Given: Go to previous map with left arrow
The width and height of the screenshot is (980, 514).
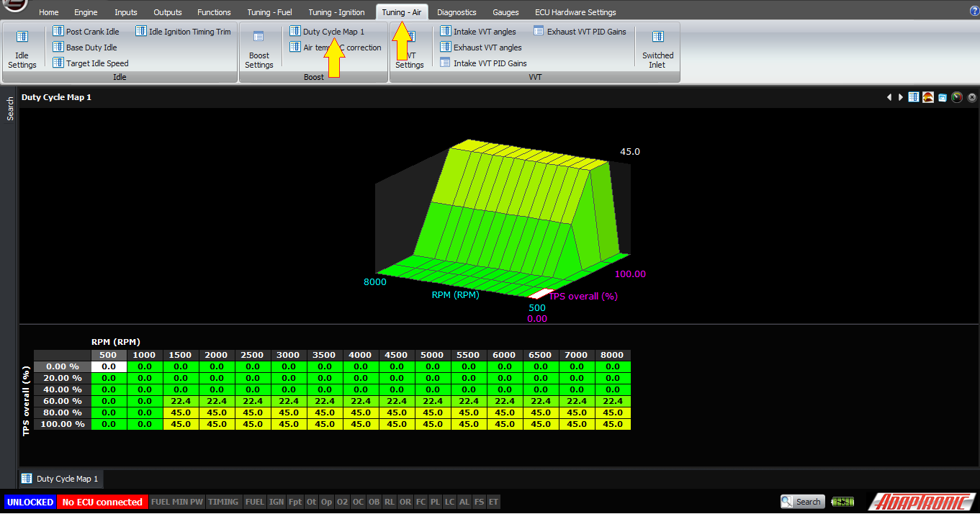Looking at the screenshot, I should [889, 97].
